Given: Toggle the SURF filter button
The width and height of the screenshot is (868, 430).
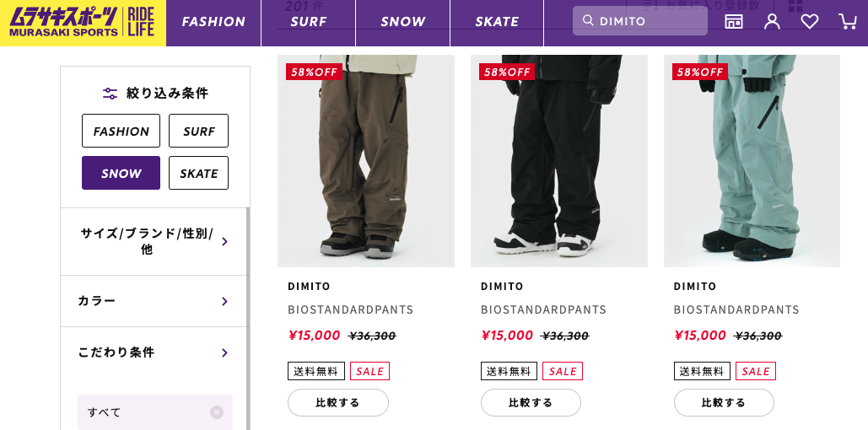Looking at the screenshot, I should tap(198, 131).
